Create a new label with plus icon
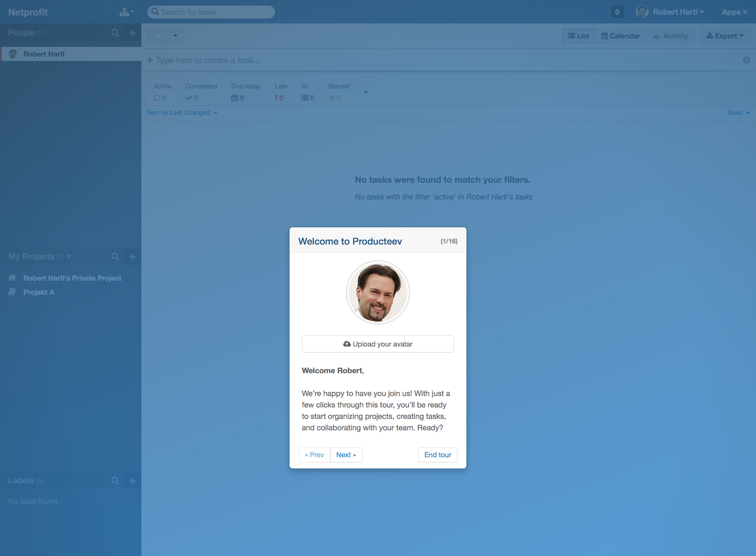Viewport: 756px width, 556px height. click(132, 480)
